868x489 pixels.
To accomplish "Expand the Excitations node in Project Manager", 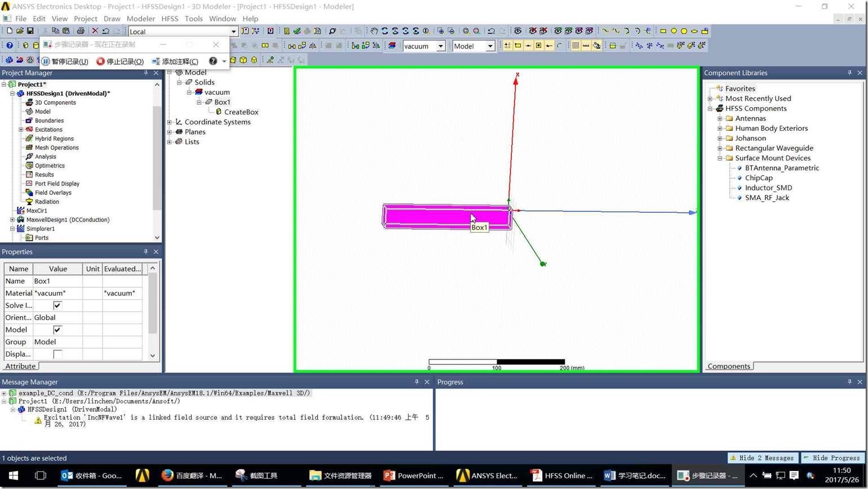I will 21,130.
